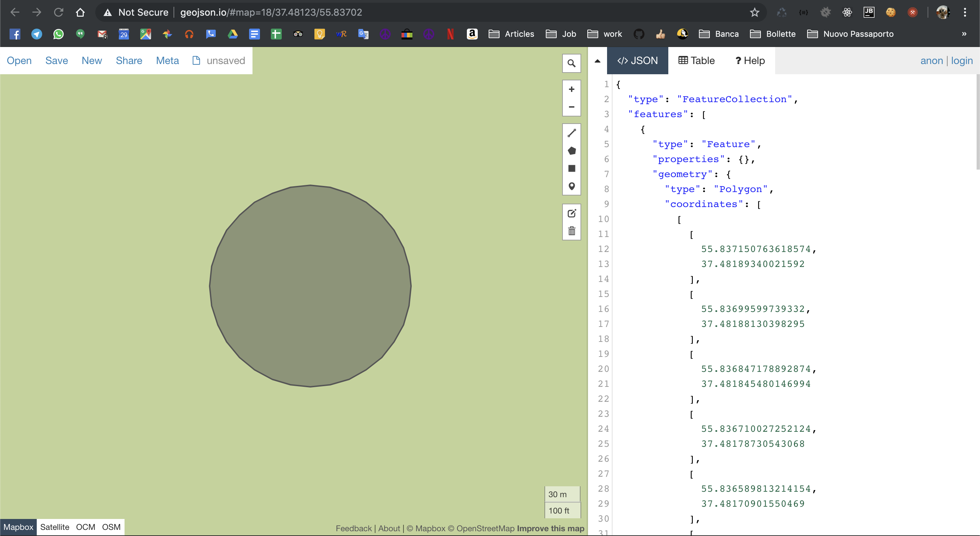This screenshot has height=536, width=980.
Task: Select the draw rectangle tool
Action: tap(571, 169)
